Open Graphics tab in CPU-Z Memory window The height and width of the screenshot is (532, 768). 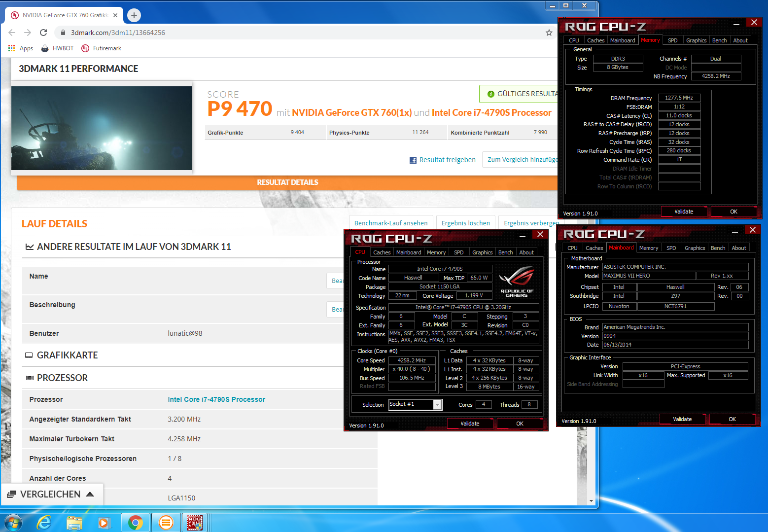click(696, 40)
